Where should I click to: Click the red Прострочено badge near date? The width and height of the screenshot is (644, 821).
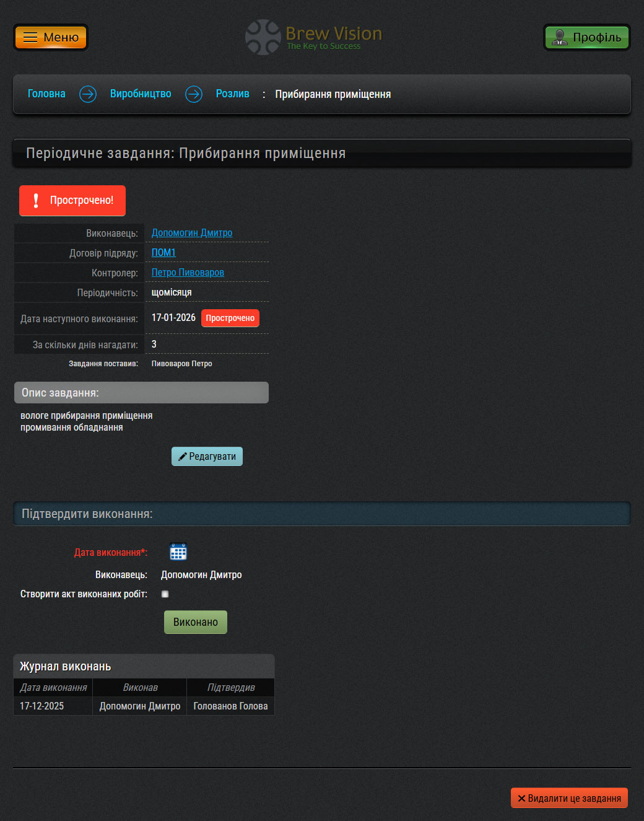[230, 318]
